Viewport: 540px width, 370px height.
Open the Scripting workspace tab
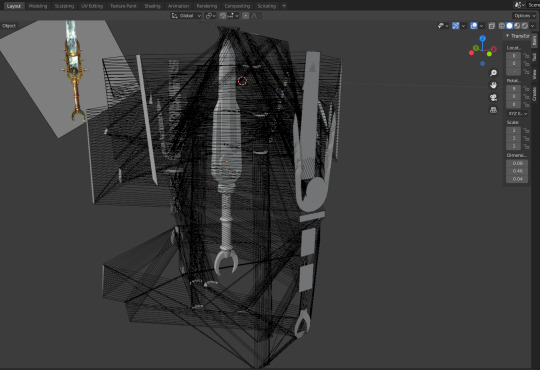(x=267, y=6)
